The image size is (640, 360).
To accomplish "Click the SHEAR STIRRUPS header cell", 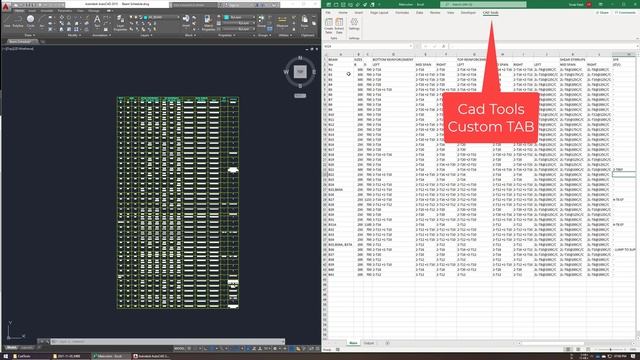I will pyautogui.click(x=572, y=60).
